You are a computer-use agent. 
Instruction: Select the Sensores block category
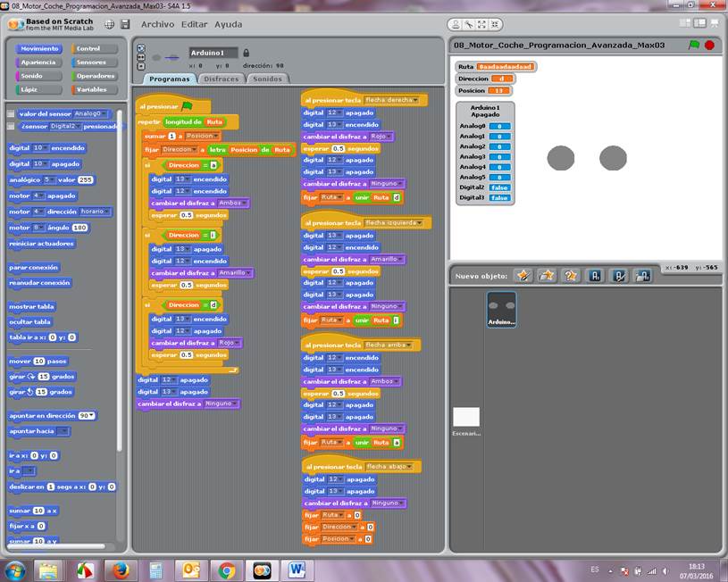(x=95, y=62)
